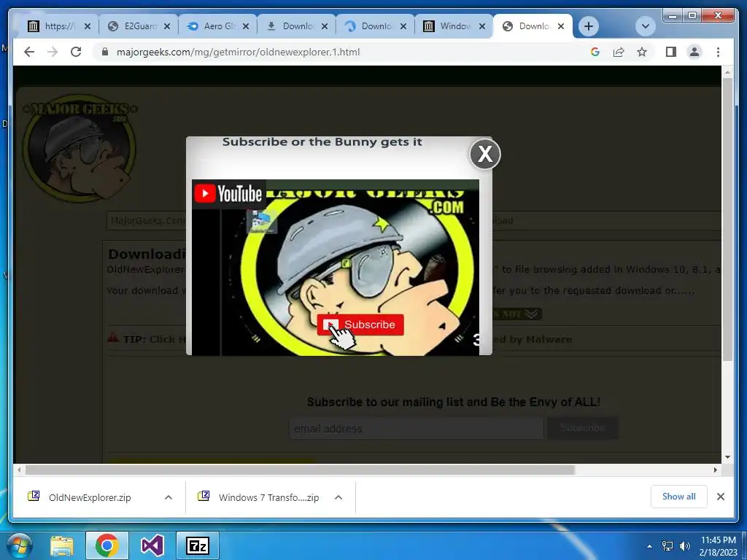Toggle the browser side panel
The image size is (747, 560).
(x=671, y=52)
